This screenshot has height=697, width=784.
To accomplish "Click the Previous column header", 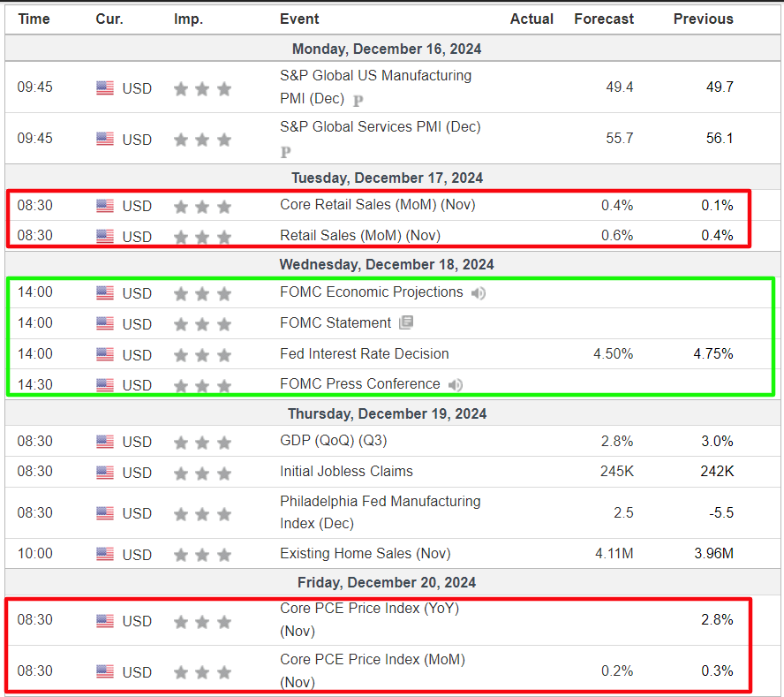I will click(x=703, y=19).
